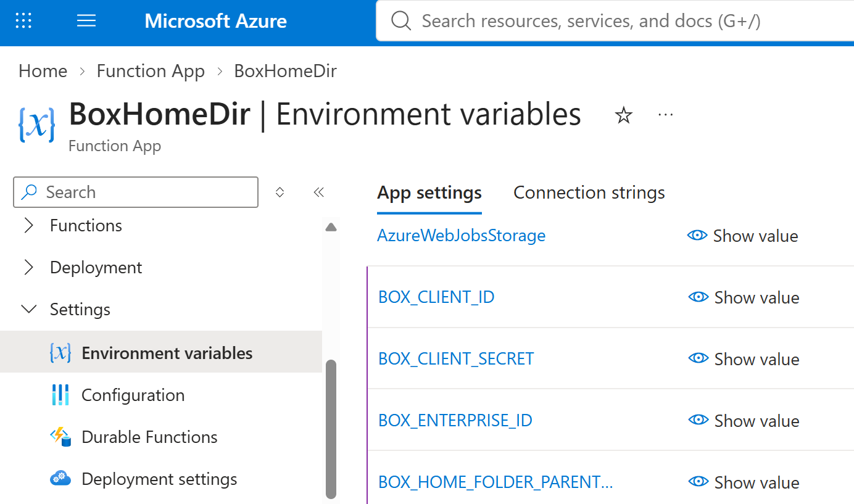Click the sidebar search magnifier icon

[x=29, y=192]
